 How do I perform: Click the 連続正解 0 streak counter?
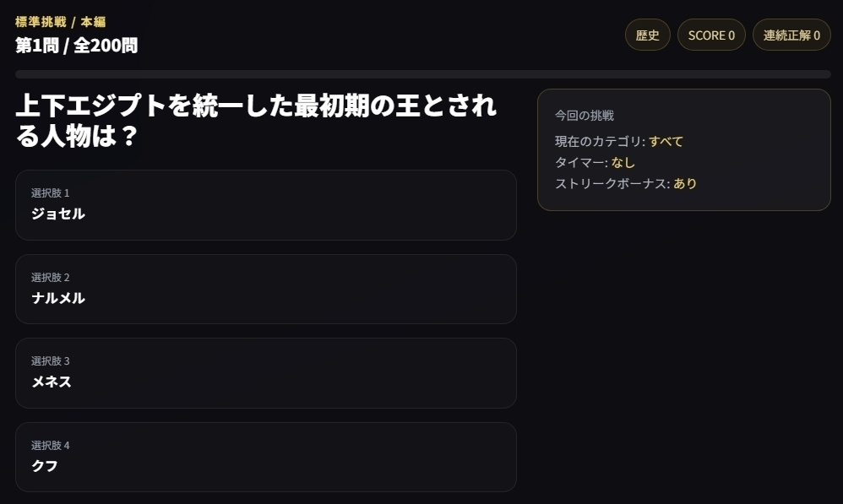[791, 35]
